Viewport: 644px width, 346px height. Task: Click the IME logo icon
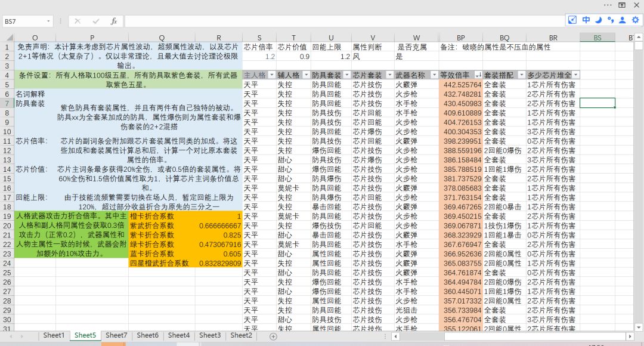(572, 20)
